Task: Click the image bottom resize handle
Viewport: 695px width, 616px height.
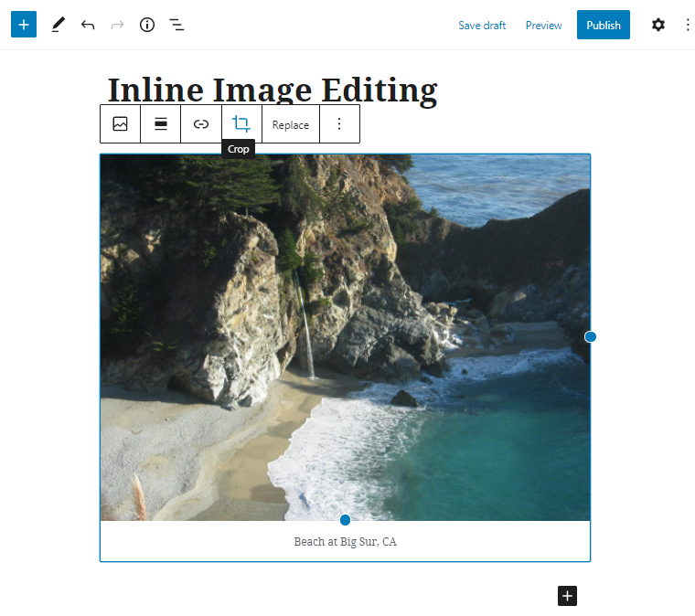Action: 345,520
